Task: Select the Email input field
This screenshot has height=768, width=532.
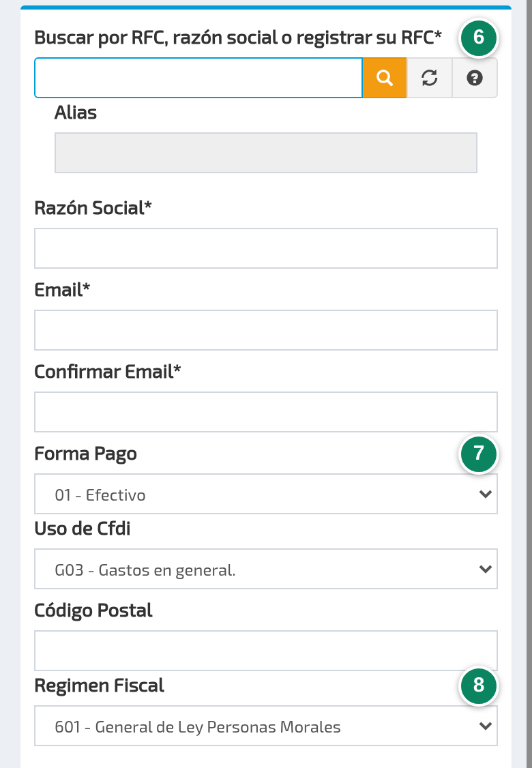Action: (x=266, y=330)
